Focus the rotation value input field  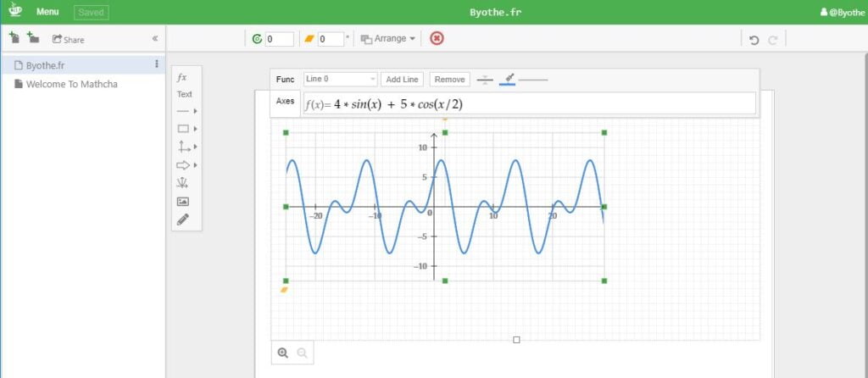[279, 39]
